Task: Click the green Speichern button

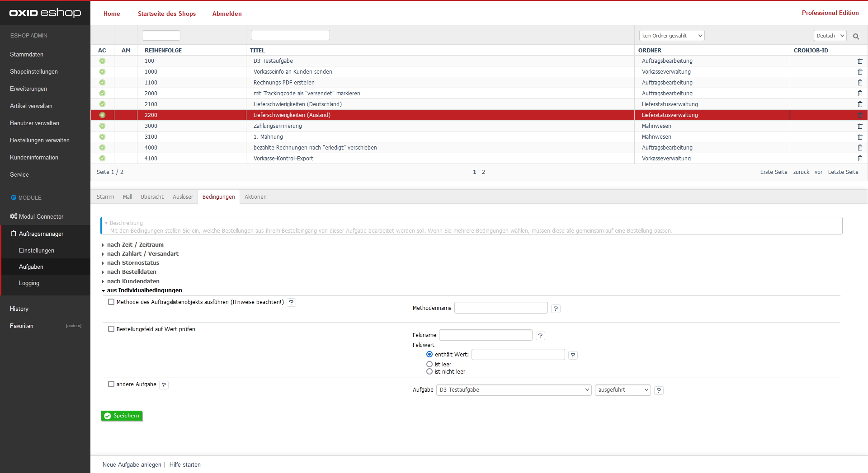Action: [x=122, y=416]
